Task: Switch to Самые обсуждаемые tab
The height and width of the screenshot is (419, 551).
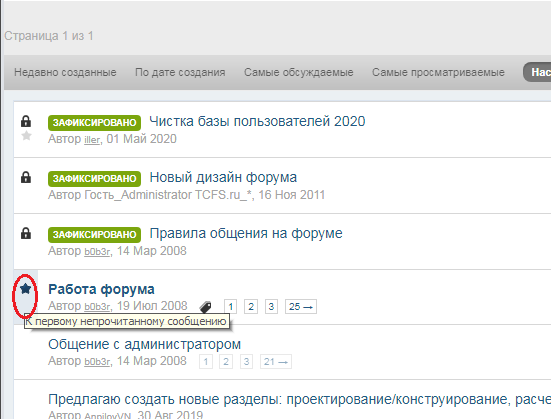Action: coord(299,72)
